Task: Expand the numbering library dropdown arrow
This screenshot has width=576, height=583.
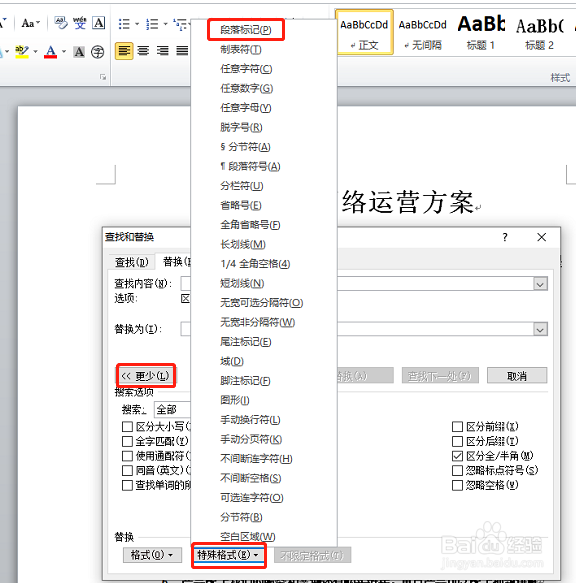Action: (x=165, y=24)
